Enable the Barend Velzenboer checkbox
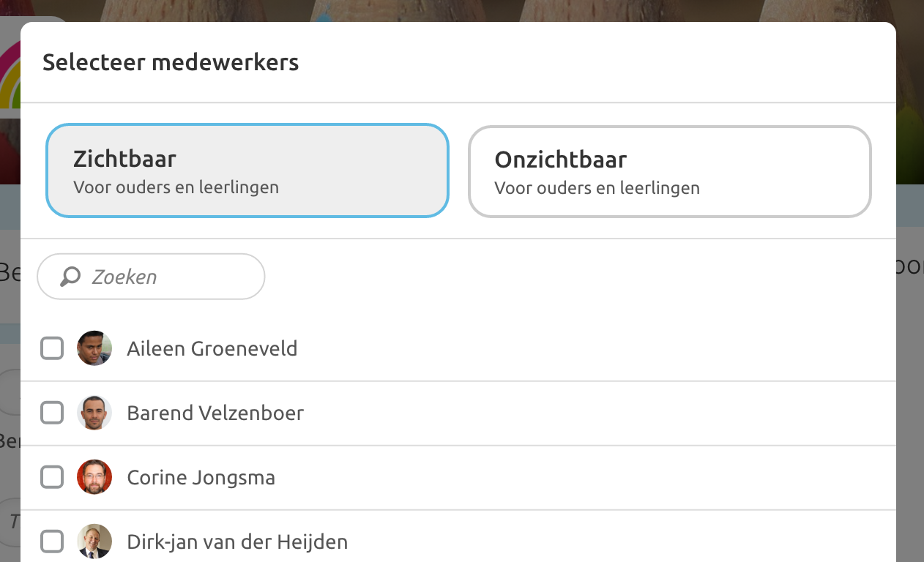The image size is (924, 562). (x=52, y=413)
